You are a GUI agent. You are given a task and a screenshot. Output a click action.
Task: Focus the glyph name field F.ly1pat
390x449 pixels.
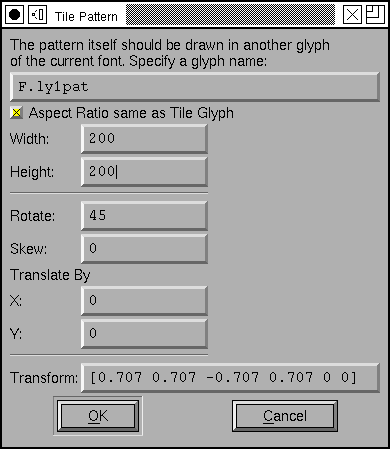coord(195,87)
